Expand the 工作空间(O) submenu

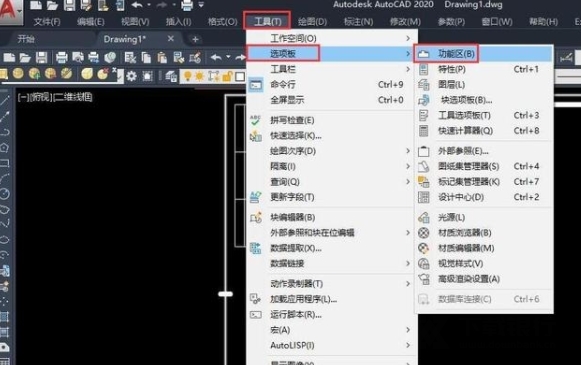[332, 39]
